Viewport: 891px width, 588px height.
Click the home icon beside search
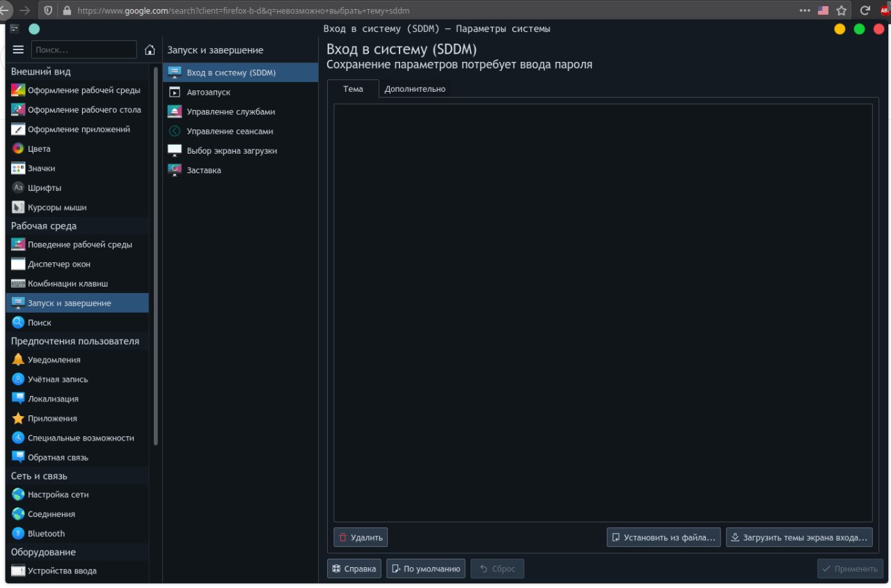click(150, 49)
